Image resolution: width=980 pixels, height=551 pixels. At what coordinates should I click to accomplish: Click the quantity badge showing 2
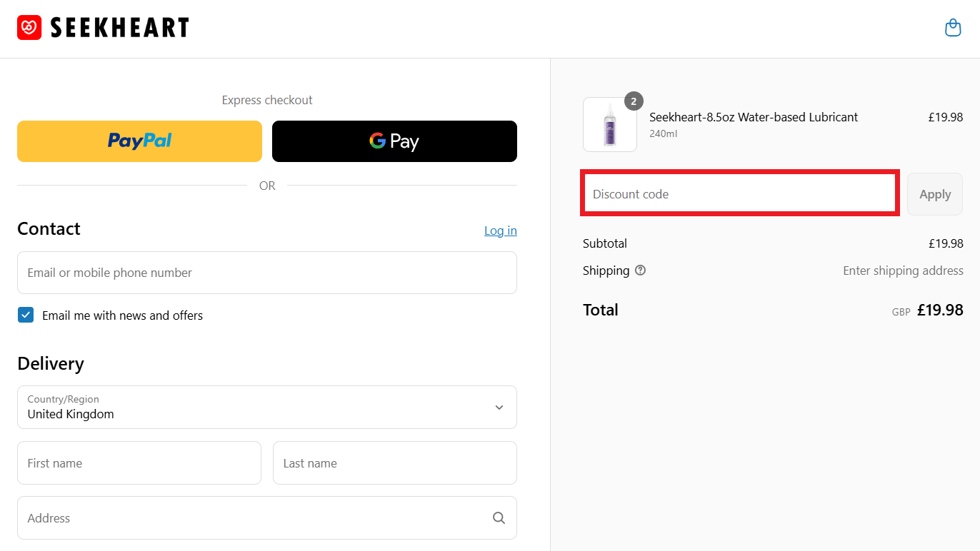(x=634, y=101)
